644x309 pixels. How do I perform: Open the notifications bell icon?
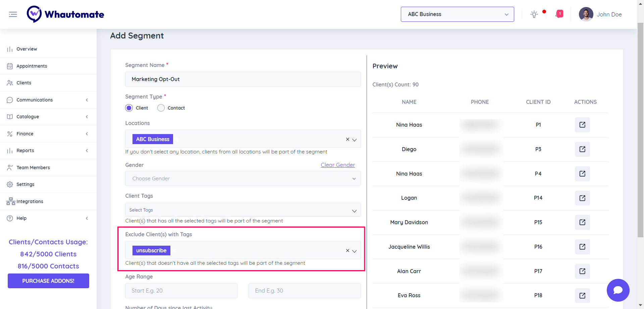click(559, 14)
